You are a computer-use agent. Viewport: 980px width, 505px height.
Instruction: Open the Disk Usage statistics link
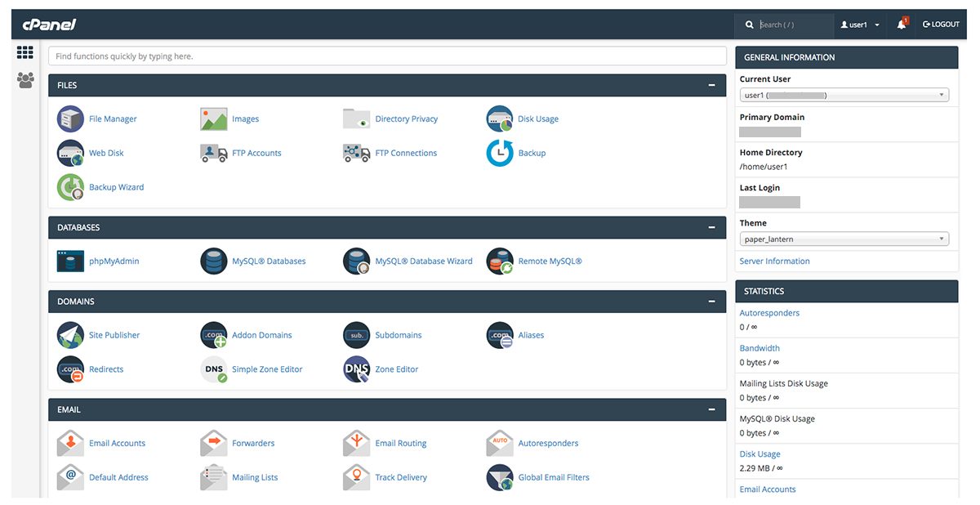(x=759, y=454)
